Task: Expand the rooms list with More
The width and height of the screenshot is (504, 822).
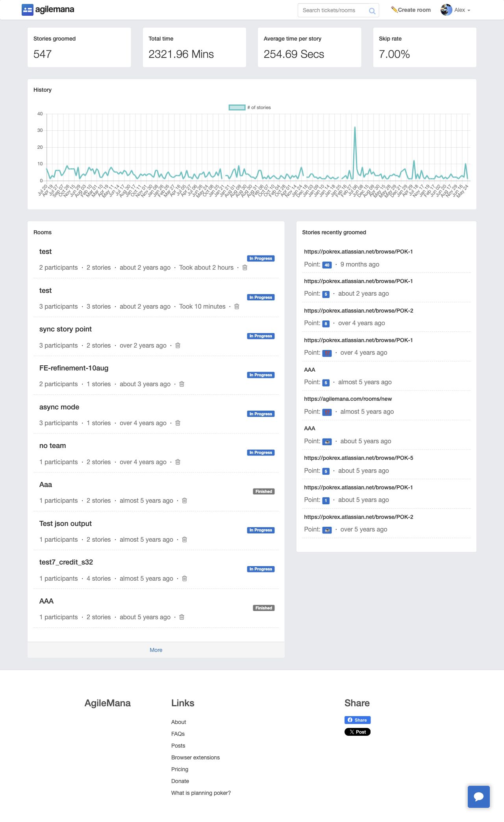Action: pos(156,650)
